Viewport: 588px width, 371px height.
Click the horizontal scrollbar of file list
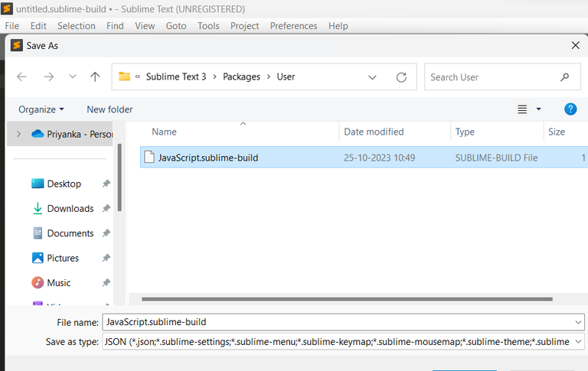coord(347,299)
